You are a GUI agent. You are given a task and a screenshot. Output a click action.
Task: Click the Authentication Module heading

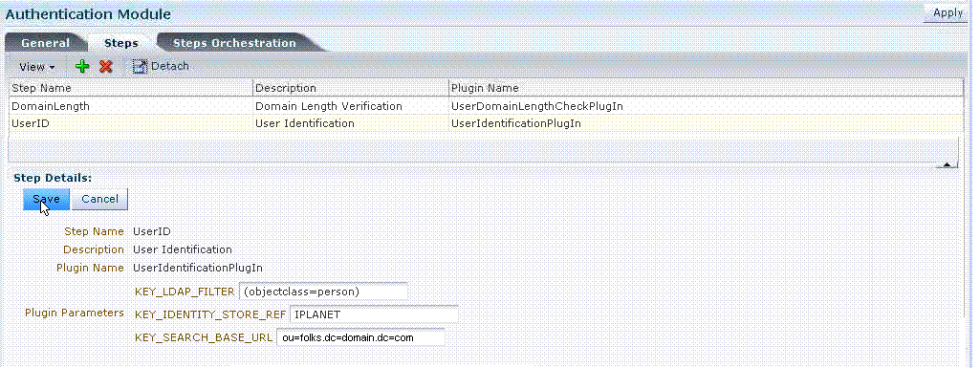pos(88,13)
